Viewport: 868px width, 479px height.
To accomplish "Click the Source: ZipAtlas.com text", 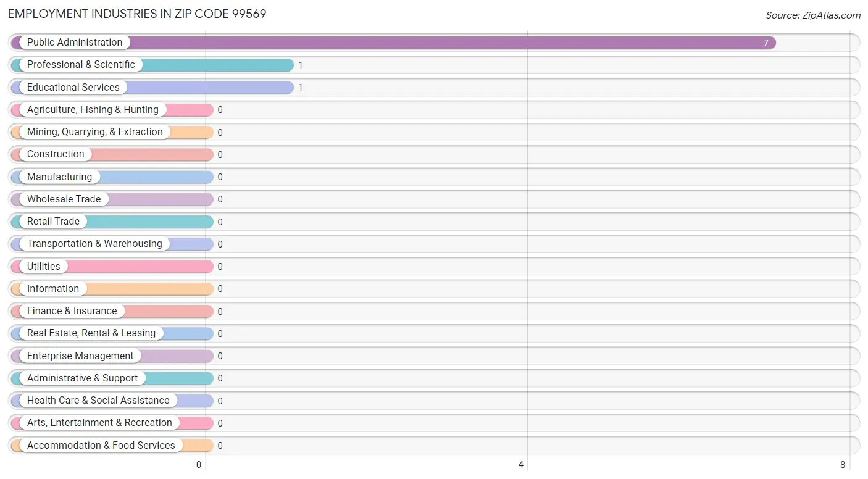I will click(x=813, y=15).
